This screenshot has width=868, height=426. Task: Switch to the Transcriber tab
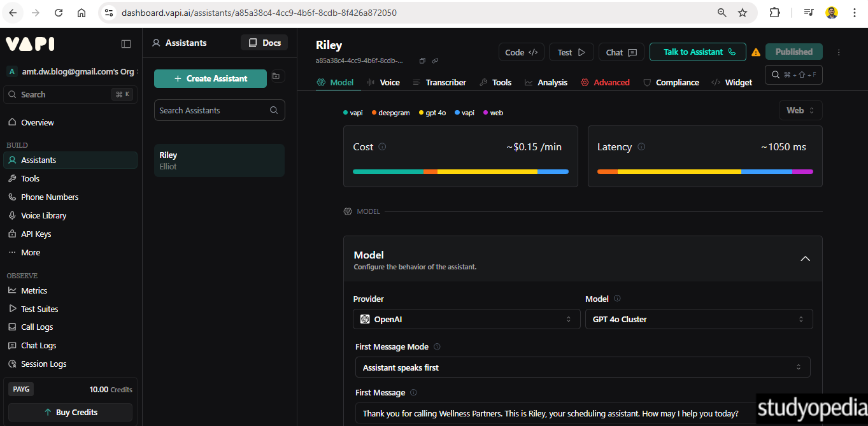445,82
